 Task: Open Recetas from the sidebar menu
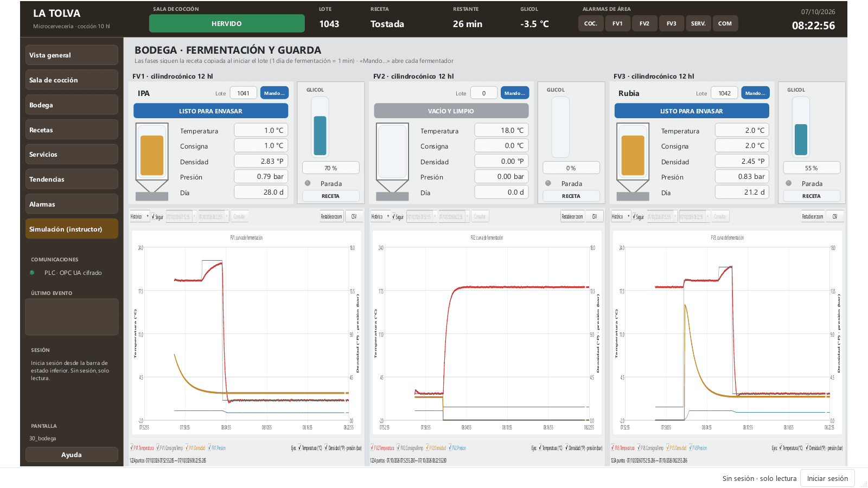(x=72, y=130)
